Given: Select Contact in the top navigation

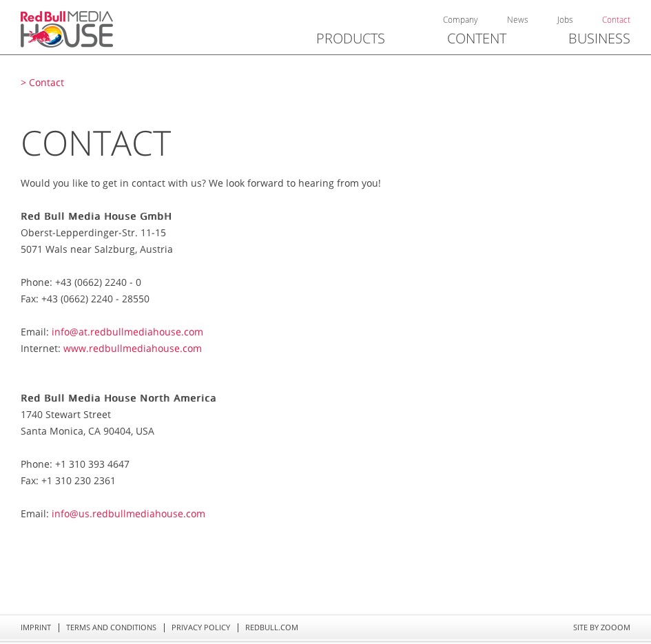Looking at the screenshot, I should (616, 20).
